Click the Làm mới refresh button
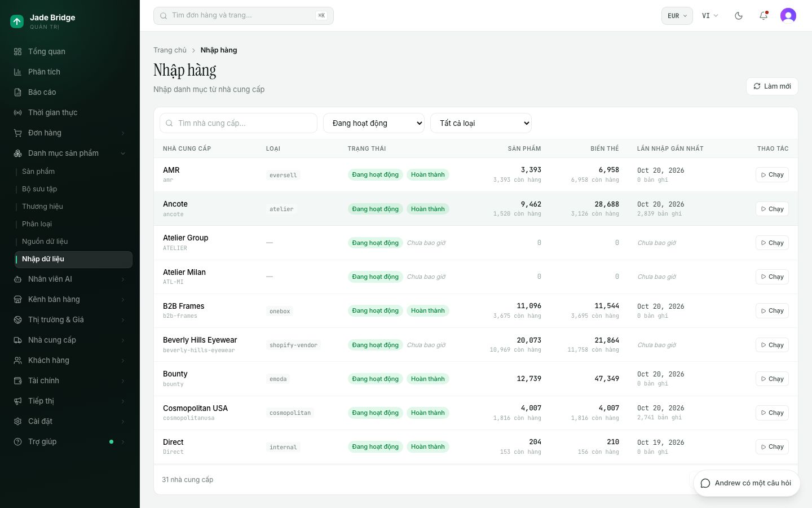812x508 pixels. pyautogui.click(x=772, y=86)
